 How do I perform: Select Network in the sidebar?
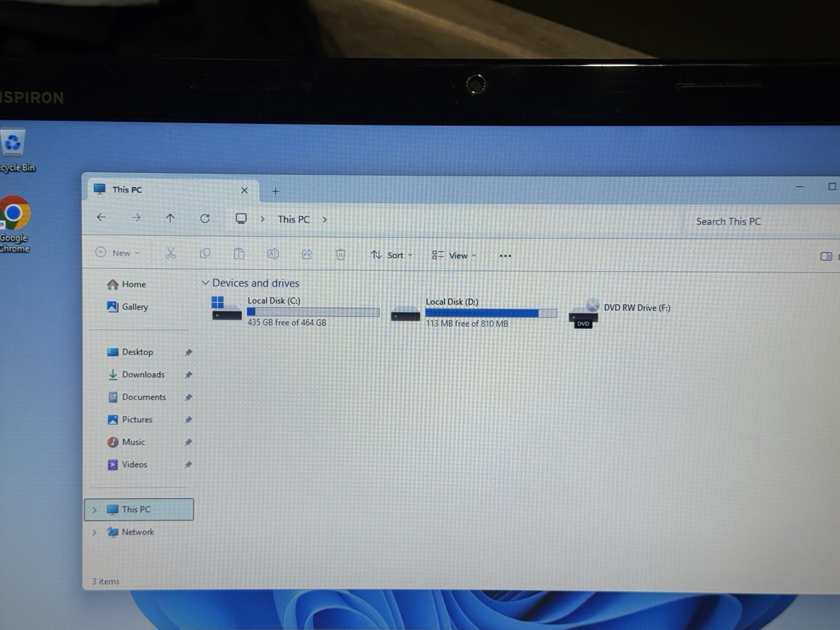pyautogui.click(x=130, y=532)
